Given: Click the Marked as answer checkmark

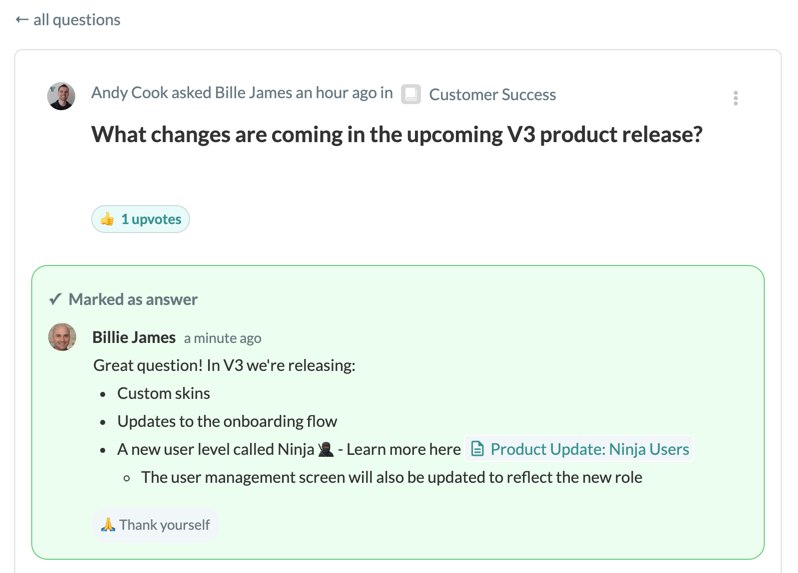Looking at the screenshot, I should [55, 299].
